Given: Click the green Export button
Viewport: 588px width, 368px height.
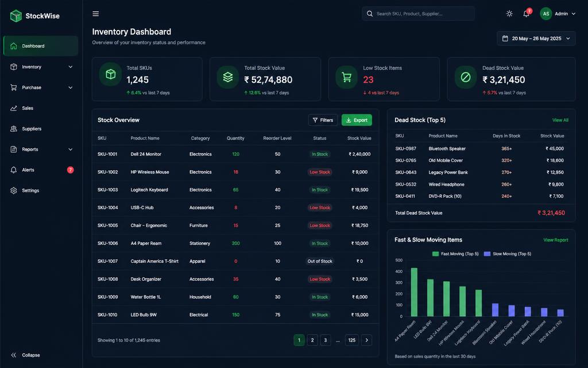Looking at the screenshot, I should click(x=357, y=120).
